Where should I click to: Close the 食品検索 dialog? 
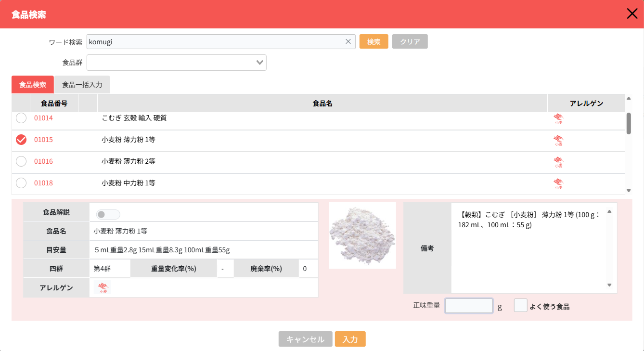click(x=632, y=14)
